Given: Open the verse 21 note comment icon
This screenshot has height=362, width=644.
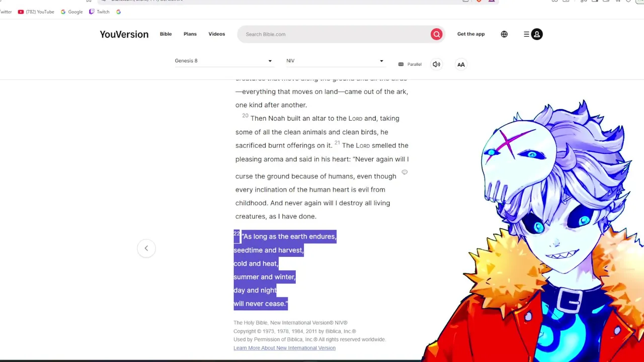Looking at the screenshot, I should [x=405, y=172].
